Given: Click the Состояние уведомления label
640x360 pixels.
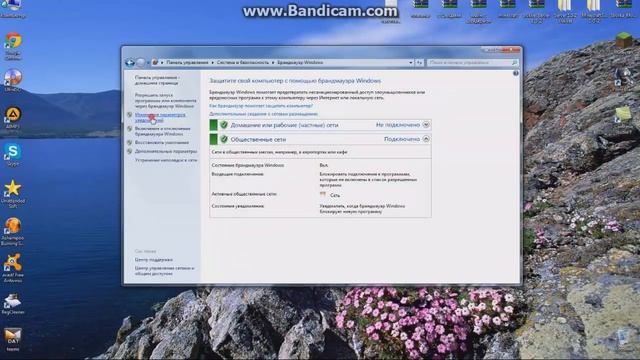Looking at the screenshot, I should coord(238,206).
